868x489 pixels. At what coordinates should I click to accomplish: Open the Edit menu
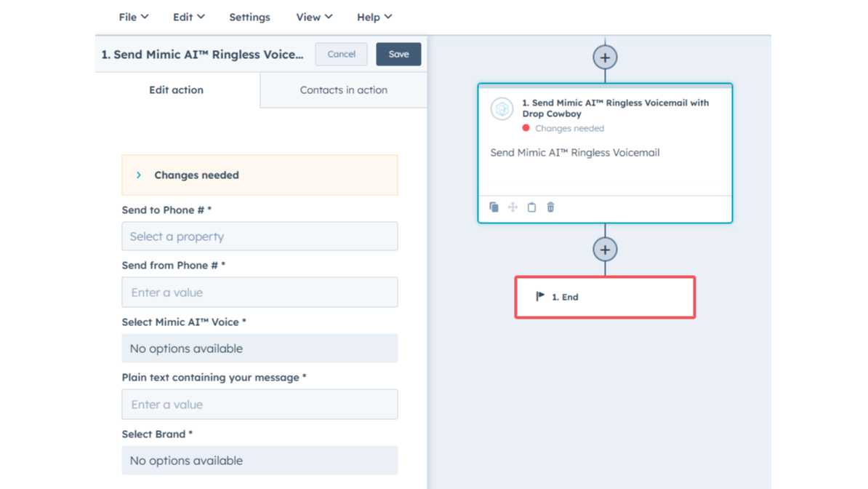tap(188, 17)
